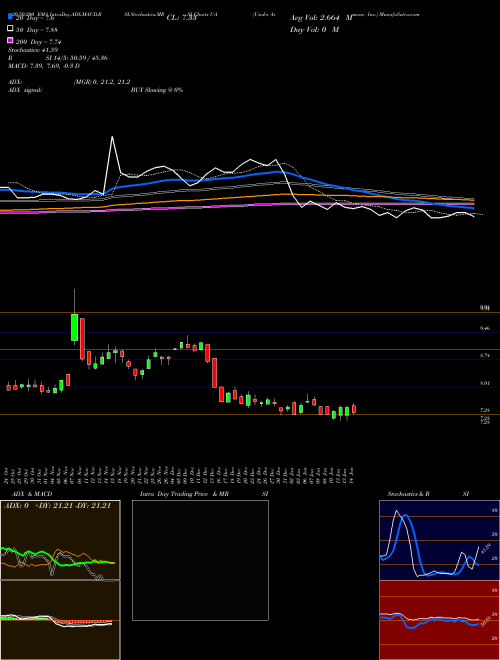Click the '(MGR) 0, 21.2, 21.2' ADX values
This screenshot has width=500, height=660.
tap(101, 82)
